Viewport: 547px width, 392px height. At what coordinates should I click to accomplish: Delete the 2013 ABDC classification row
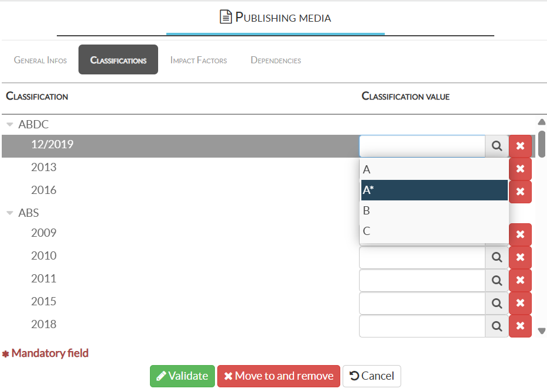coord(520,169)
